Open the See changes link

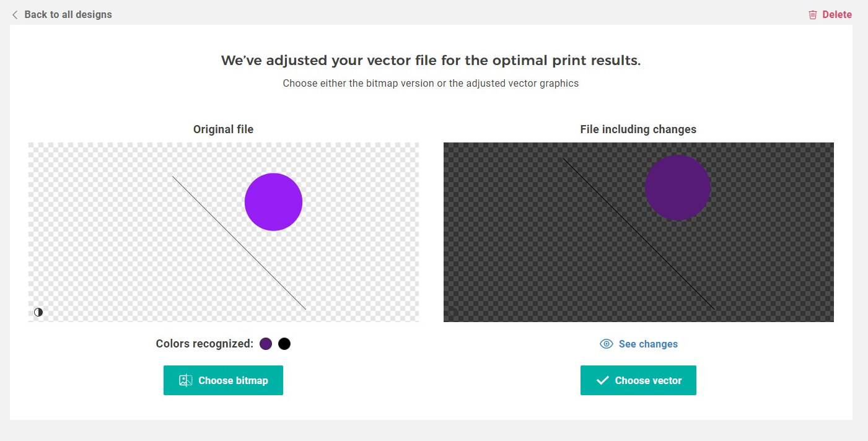coord(647,344)
